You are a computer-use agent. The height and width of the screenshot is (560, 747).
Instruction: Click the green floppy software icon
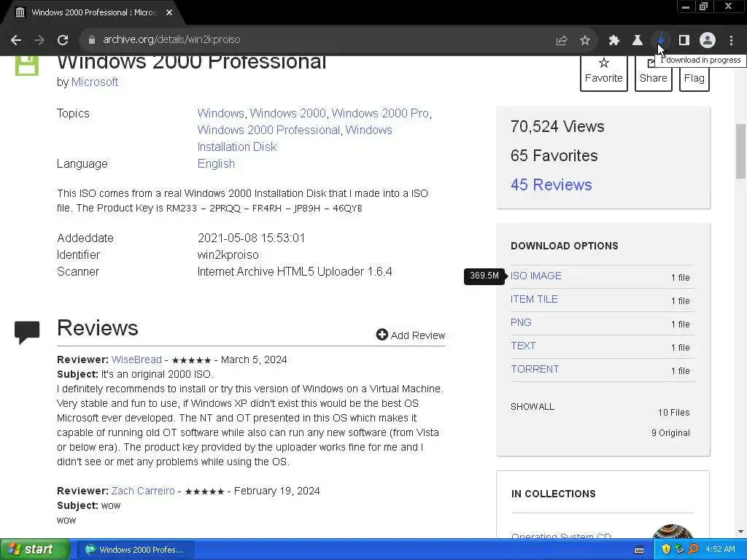pos(27,66)
